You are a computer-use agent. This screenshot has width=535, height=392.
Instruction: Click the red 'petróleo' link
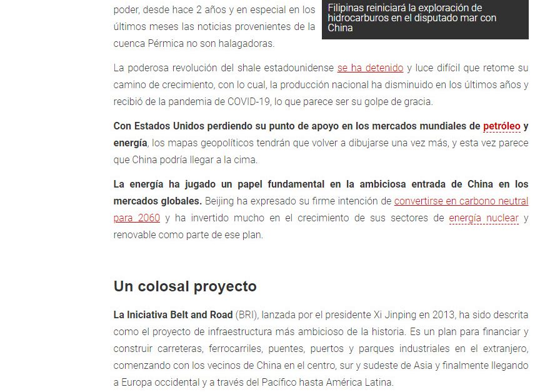[x=501, y=126]
